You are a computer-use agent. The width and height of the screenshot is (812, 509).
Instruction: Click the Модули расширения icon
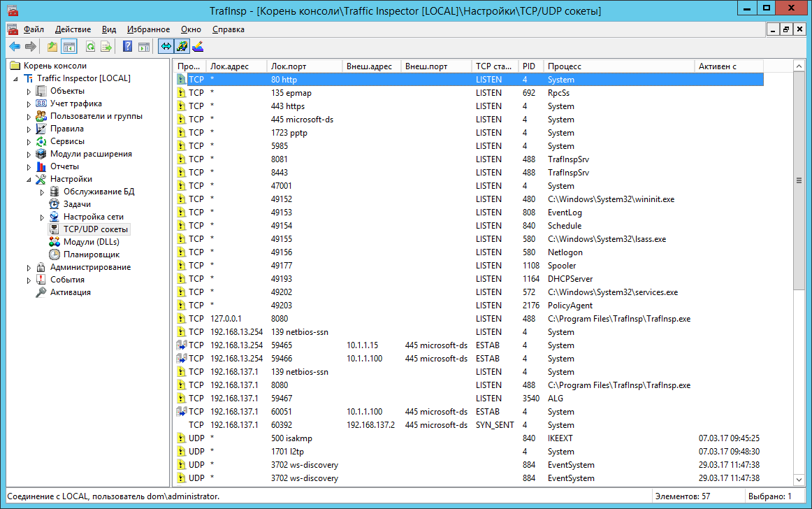[x=41, y=153]
